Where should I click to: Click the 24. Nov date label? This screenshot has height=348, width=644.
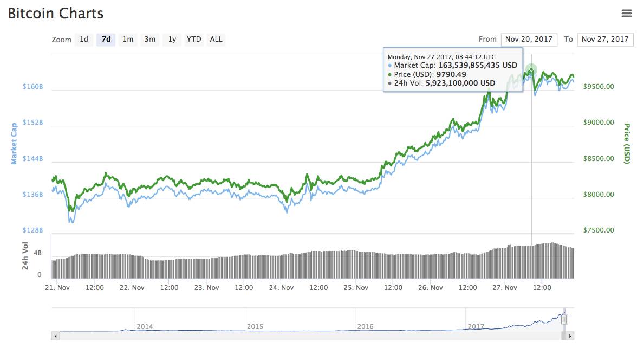point(281,288)
